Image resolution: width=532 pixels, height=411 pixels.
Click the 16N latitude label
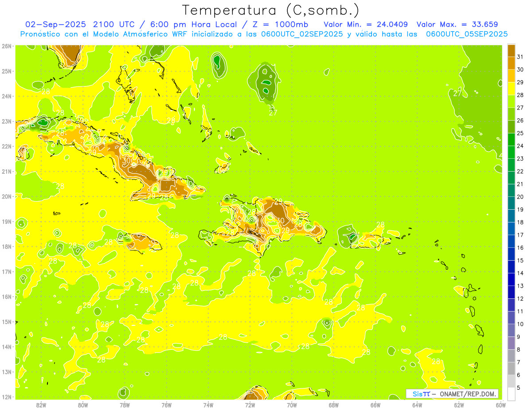click(x=7, y=297)
